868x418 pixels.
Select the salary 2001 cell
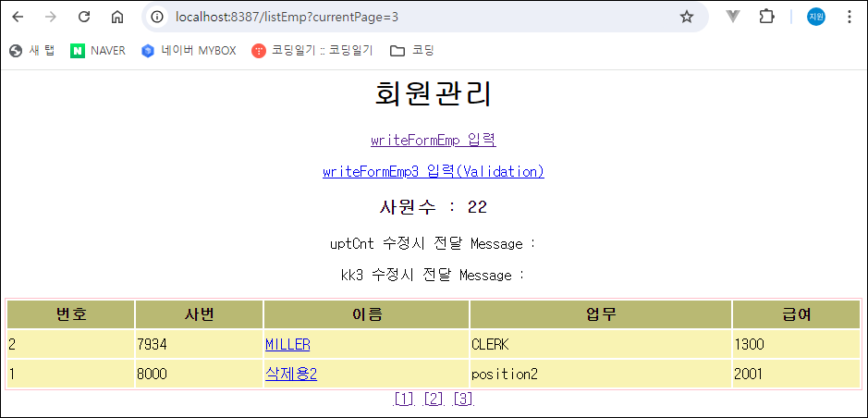pos(797,375)
